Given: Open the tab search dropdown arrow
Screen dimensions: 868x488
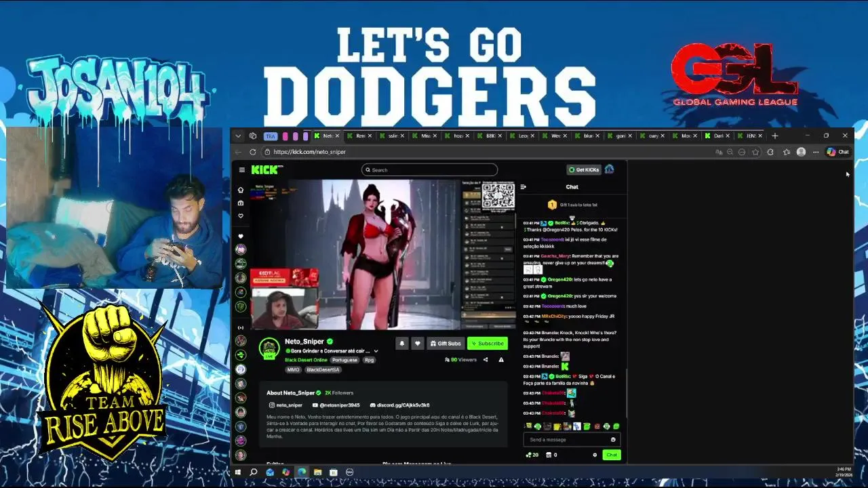Looking at the screenshot, I should 238,136.
